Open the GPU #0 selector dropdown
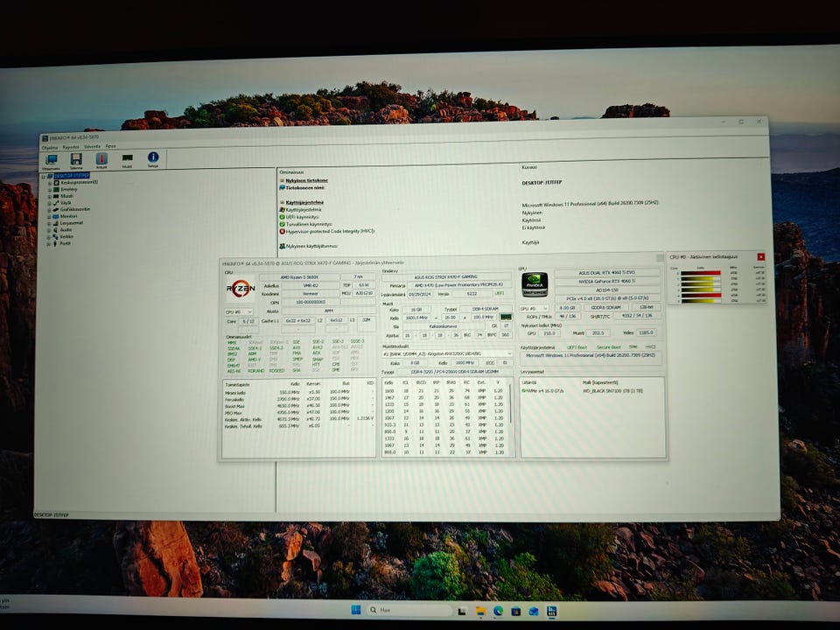Screen dimensions: 840x630 (x=534, y=309)
